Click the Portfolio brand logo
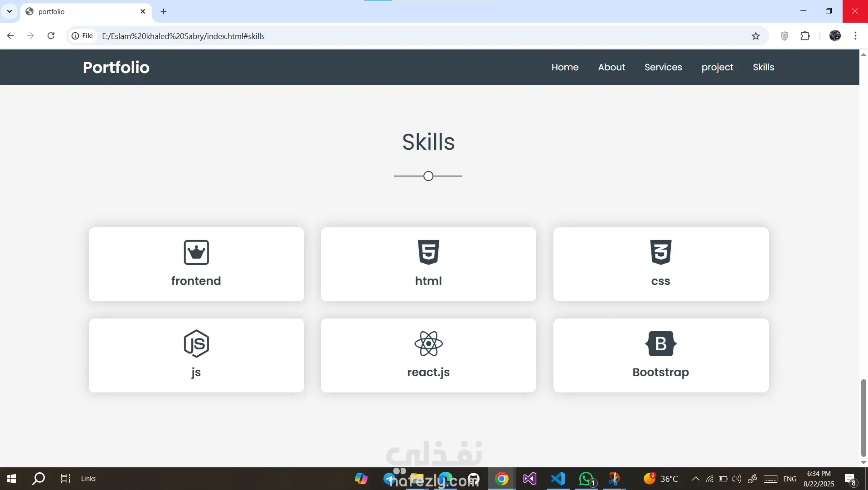 (116, 67)
